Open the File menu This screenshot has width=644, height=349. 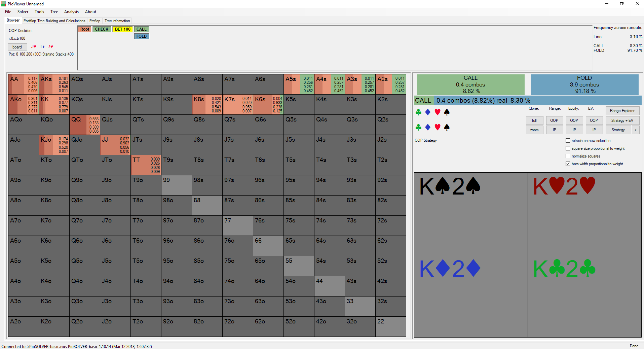(8, 12)
